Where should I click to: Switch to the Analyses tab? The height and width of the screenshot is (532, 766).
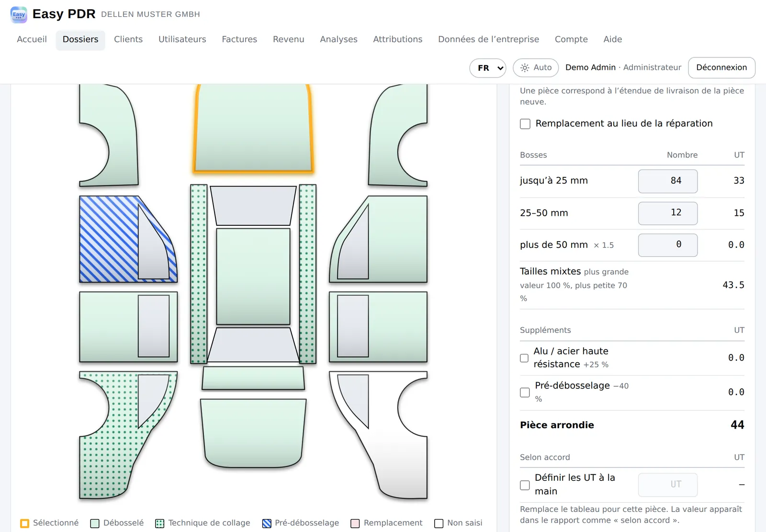pyautogui.click(x=338, y=39)
